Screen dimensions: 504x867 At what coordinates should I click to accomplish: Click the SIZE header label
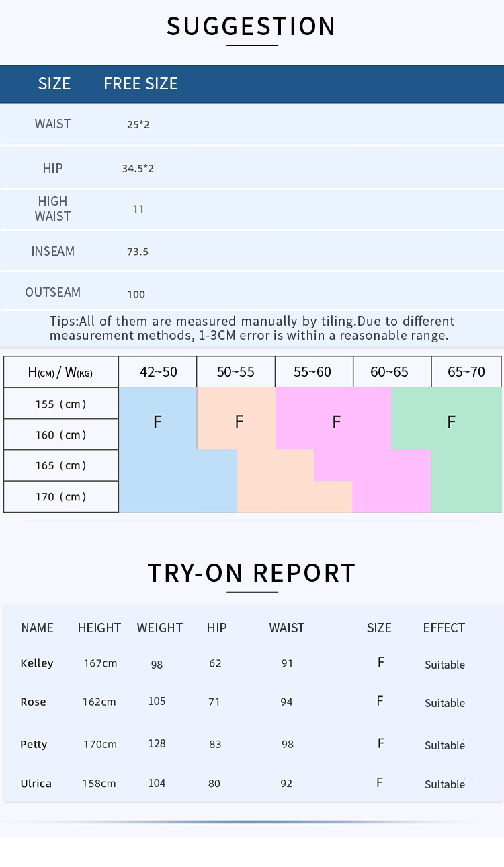(54, 83)
